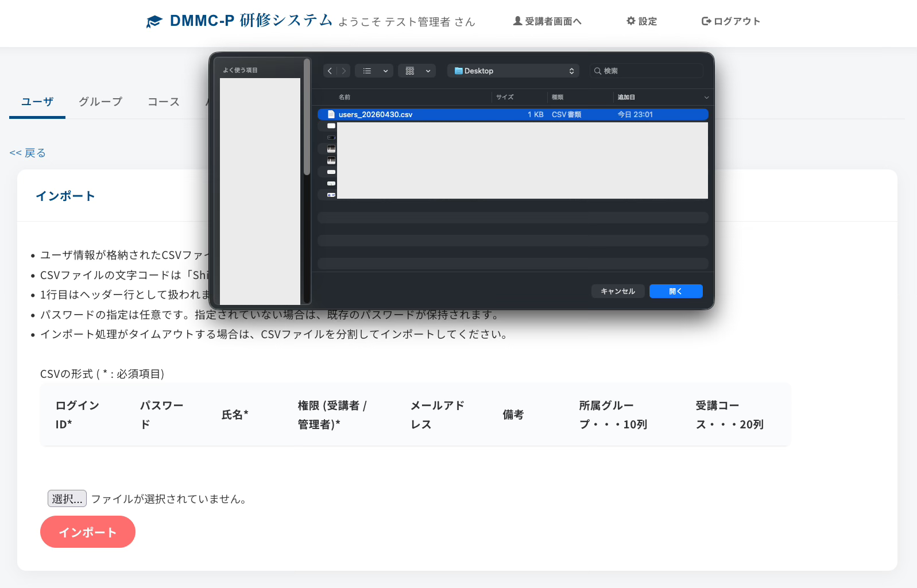917x588 pixels.
Task: Follow the << 戻る link
Action: pos(28,153)
